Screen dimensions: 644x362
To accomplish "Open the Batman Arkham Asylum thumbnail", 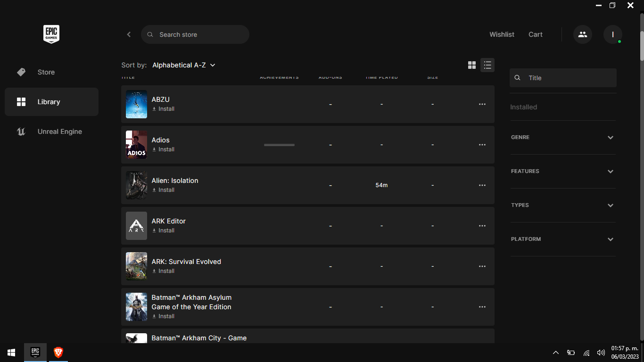I will pos(136,307).
